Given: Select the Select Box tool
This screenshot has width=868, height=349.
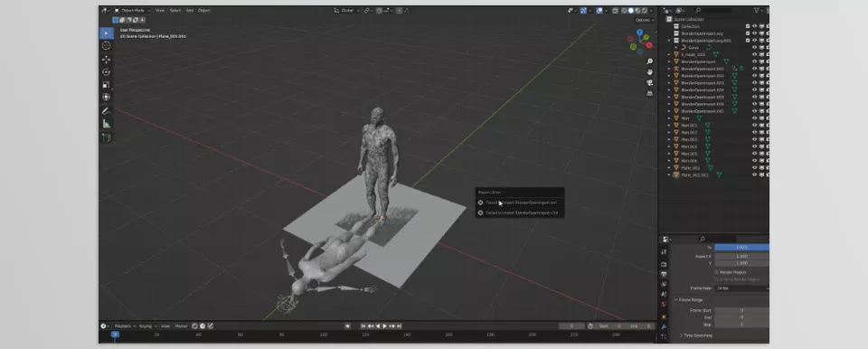Looking at the screenshot, I should pyautogui.click(x=107, y=33).
